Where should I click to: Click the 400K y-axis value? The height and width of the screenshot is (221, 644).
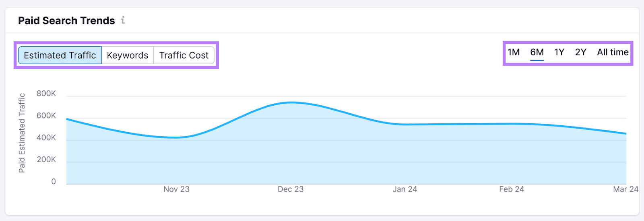46,138
